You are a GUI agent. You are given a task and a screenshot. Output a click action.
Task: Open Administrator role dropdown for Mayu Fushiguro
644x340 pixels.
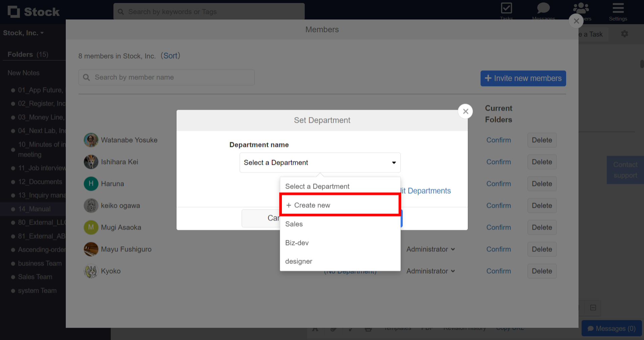[431, 249]
